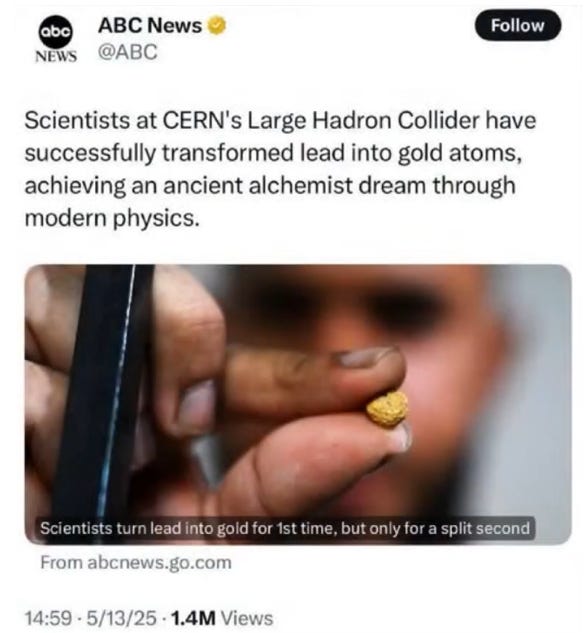Screen dimensions: 584x633
Task: Open the lead-into-gold article preview image
Action: click(298, 405)
